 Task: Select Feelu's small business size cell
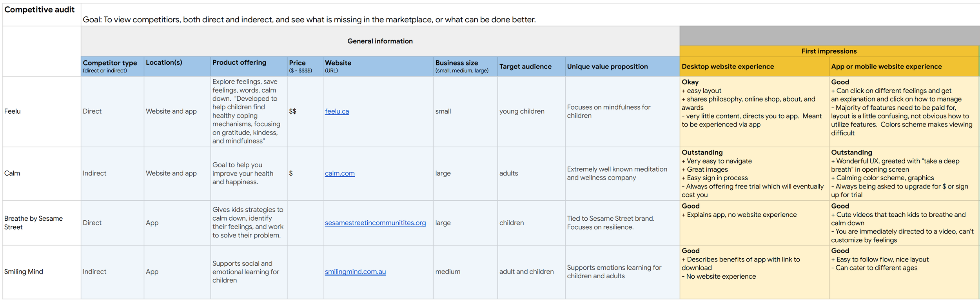point(465,111)
